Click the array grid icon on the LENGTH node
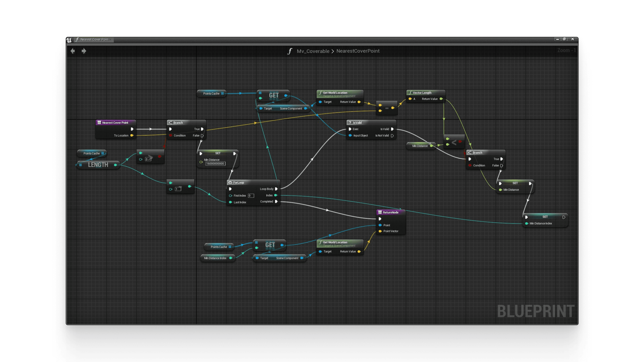The height and width of the screenshot is (362, 644). (x=80, y=165)
